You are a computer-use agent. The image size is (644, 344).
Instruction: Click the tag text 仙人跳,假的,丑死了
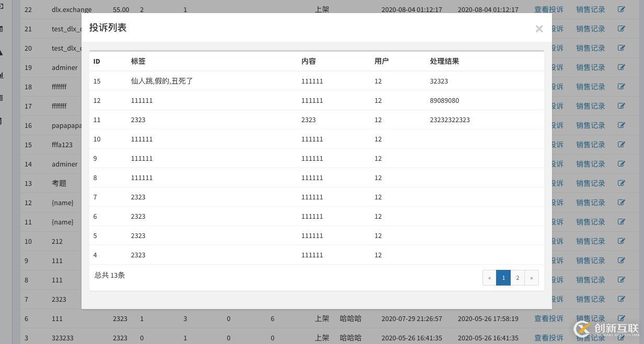tap(162, 81)
